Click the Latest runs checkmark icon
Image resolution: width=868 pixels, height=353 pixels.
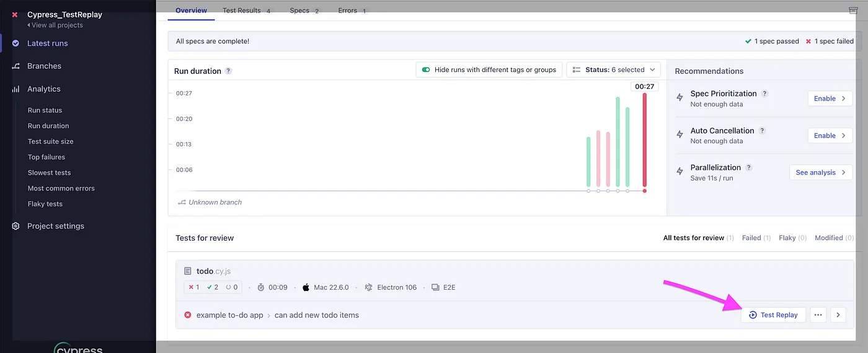point(15,43)
